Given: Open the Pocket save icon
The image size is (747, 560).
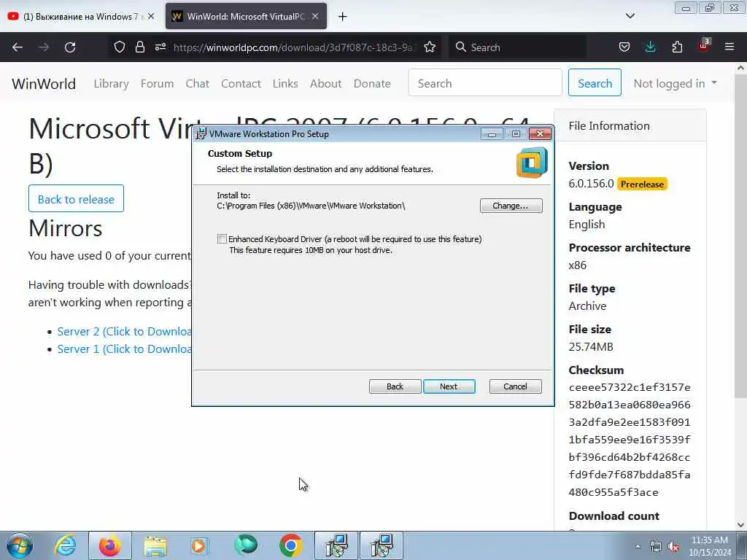Looking at the screenshot, I should [x=624, y=47].
